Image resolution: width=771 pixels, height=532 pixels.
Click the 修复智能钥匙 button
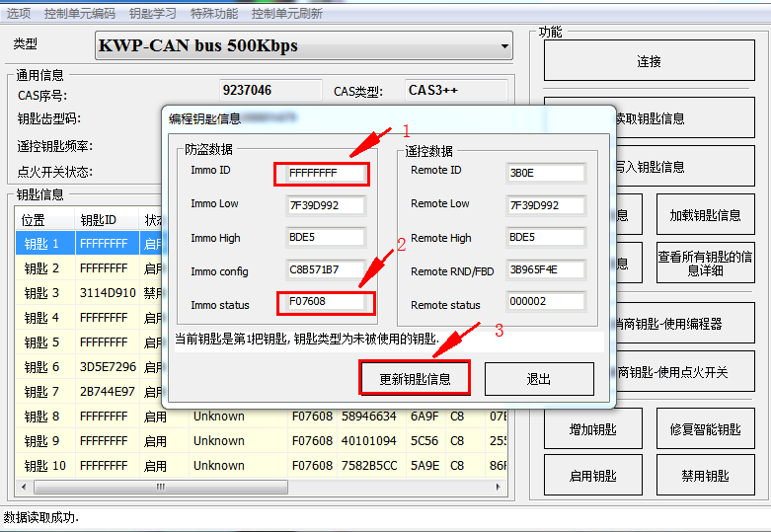(705, 429)
